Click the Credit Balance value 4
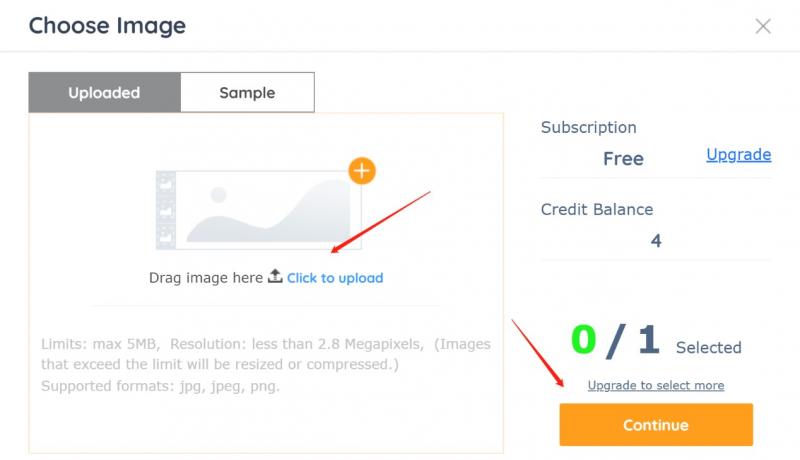Viewport: 800px width, 460px height. click(656, 241)
